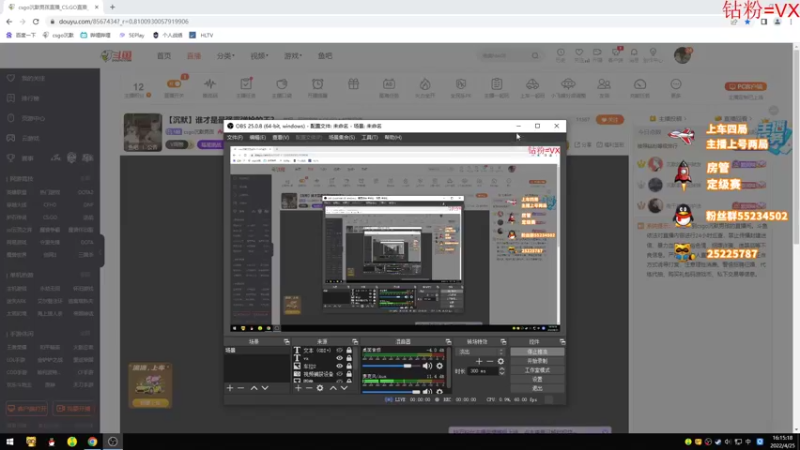Open the alarm clock icon in Douyu toolbar
The height and width of the screenshot is (450, 800).
pyautogui.click(x=317, y=84)
